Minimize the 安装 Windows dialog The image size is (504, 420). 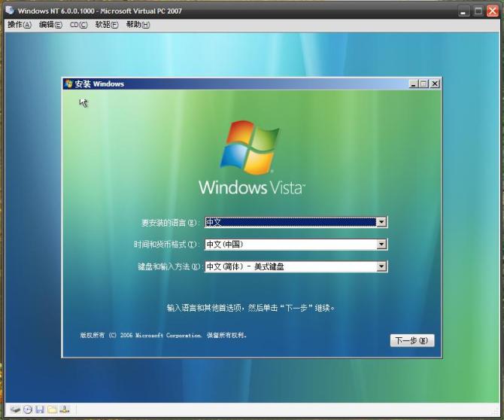[x=414, y=84]
